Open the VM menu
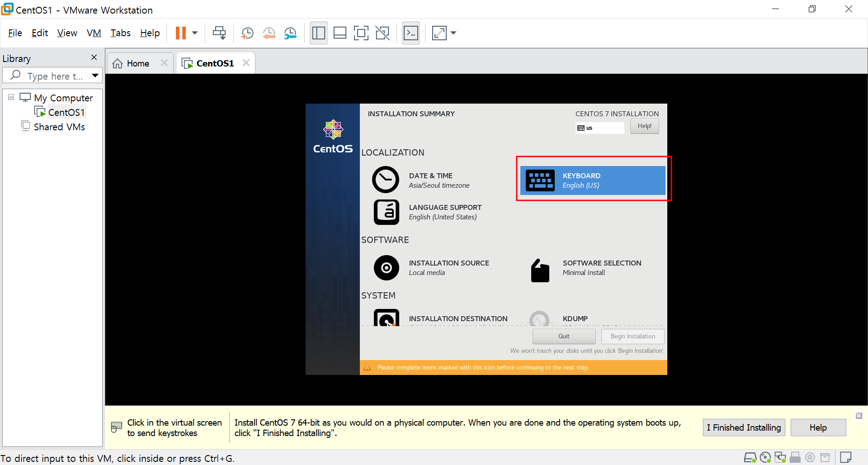This screenshot has width=868, height=465. click(x=94, y=33)
